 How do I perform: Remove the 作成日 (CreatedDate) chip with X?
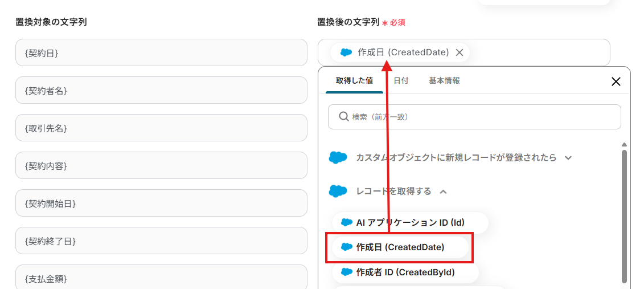click(460, 52)
